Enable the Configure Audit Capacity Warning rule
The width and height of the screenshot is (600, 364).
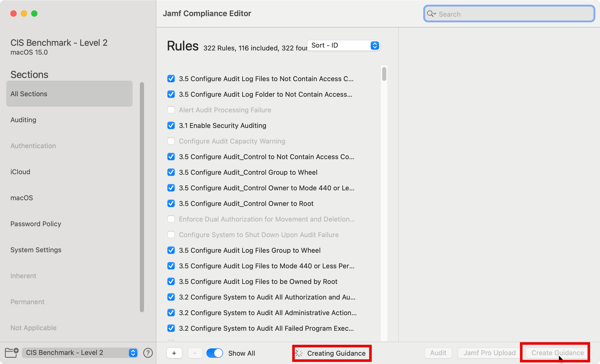click(x=171, y=141)
